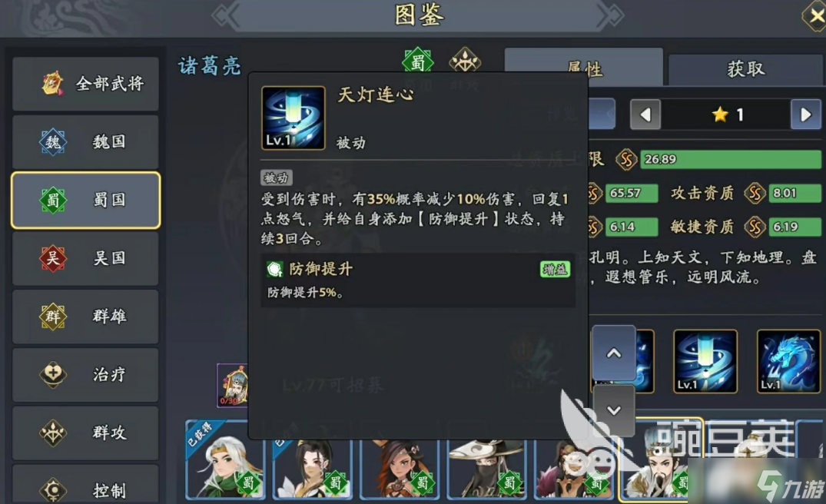This screenshot has width=826, height=504.
Task: Click the green 蜀 badge beside 诸葛亮
Action: coord(418,62)
